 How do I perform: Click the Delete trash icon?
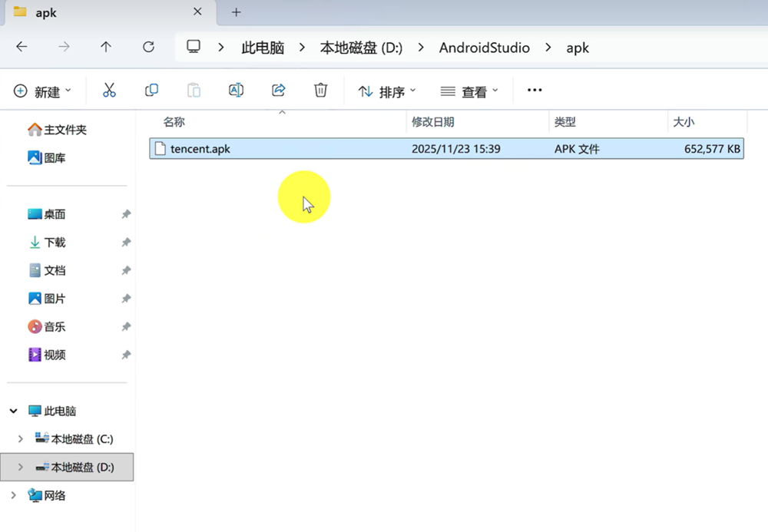point(321,91)
